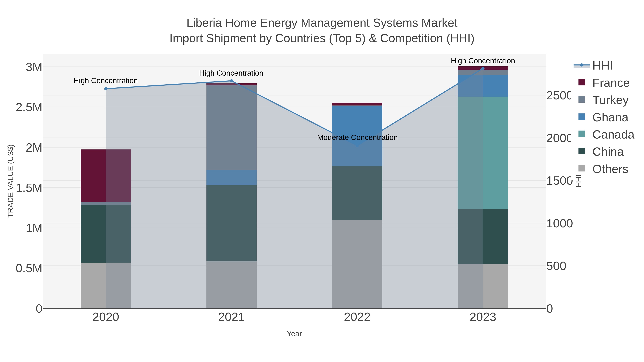
Task: Select the China segment of the 2023 bar
Action: pos(483,237)
